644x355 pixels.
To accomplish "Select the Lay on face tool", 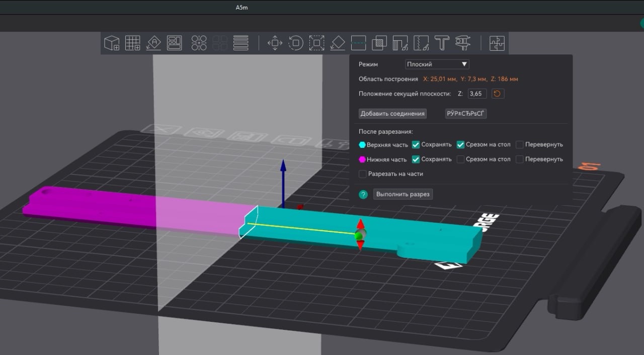I will click(x=337, y=43).
